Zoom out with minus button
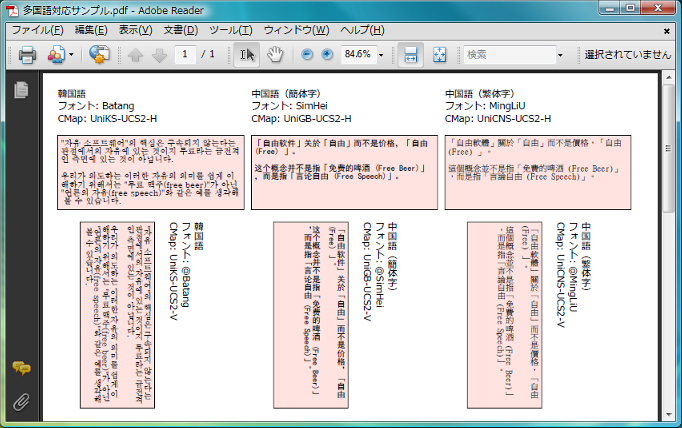682x428 pixels. (x=307, y=54)
